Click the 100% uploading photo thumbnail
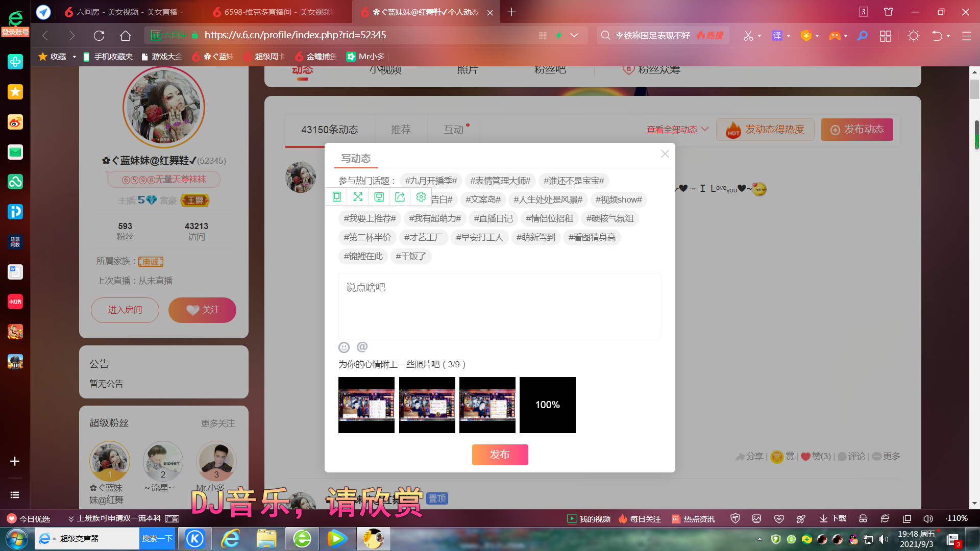980x551 pixels. point(548,405)
